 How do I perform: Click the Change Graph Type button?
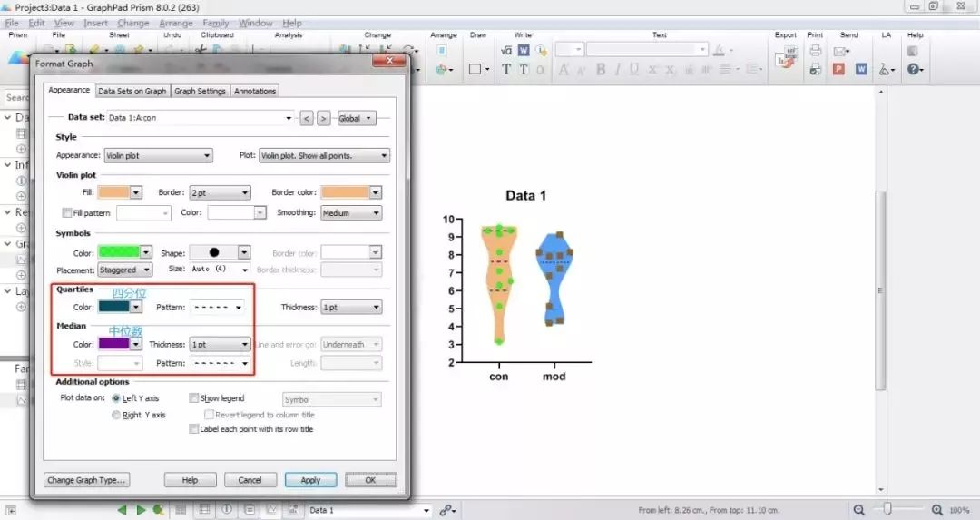coord(87,480)
